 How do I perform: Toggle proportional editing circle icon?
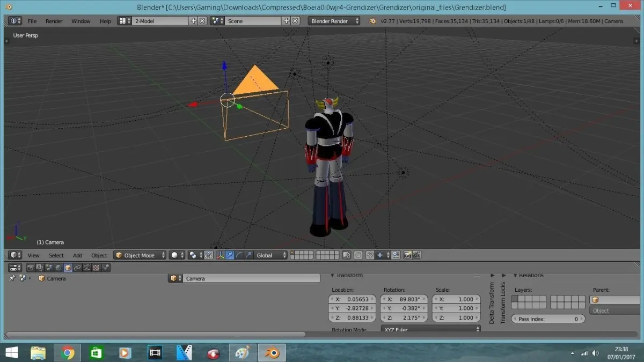click(x=358, y=255)
